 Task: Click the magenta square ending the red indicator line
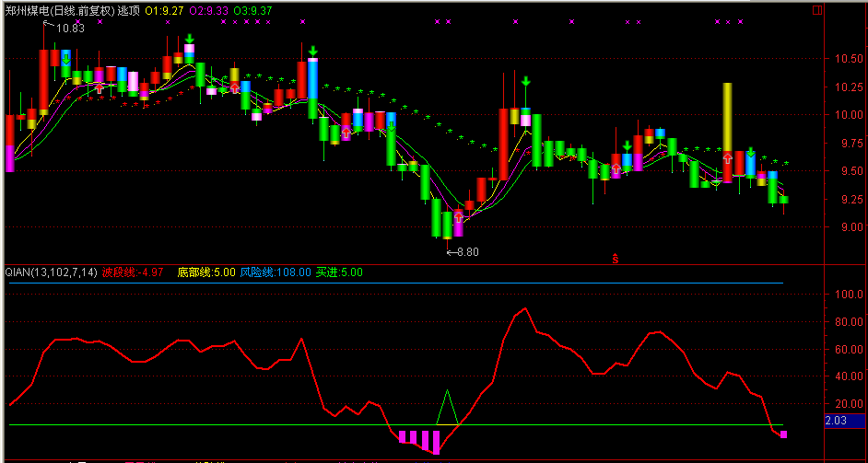coord(784,434)
